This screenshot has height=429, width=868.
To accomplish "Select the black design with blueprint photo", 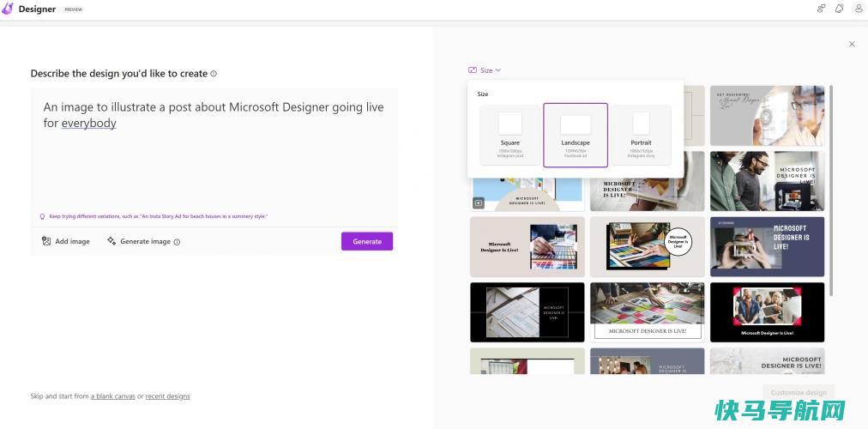I will pyautogui.click(x=527, y=312).
